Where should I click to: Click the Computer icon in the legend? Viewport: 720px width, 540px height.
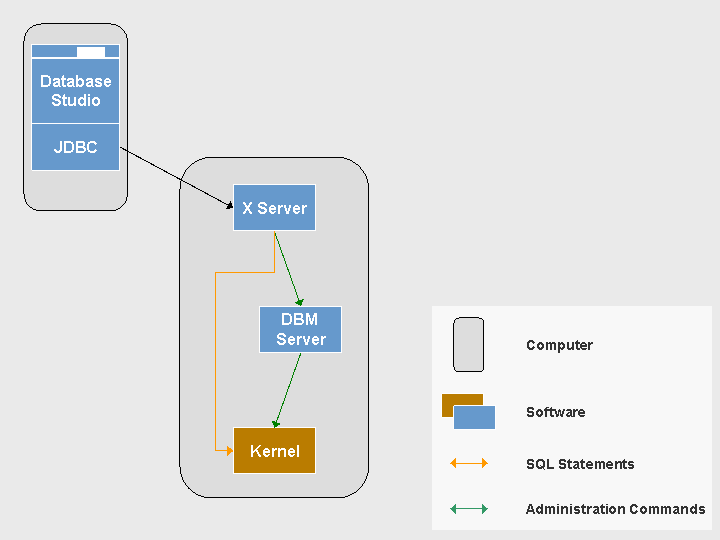pos(468,345)
